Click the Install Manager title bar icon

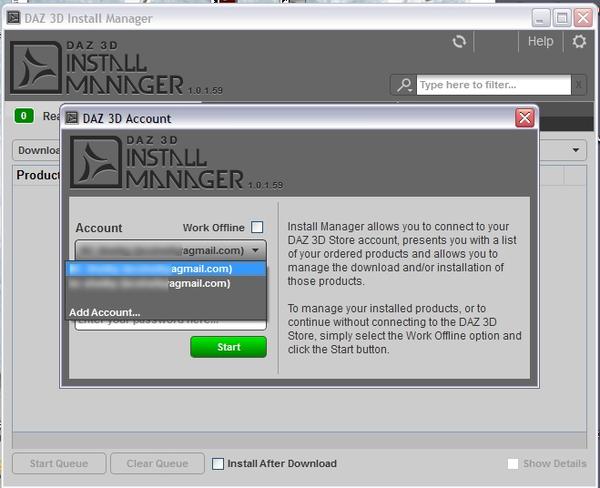click(x=13, y=18)
